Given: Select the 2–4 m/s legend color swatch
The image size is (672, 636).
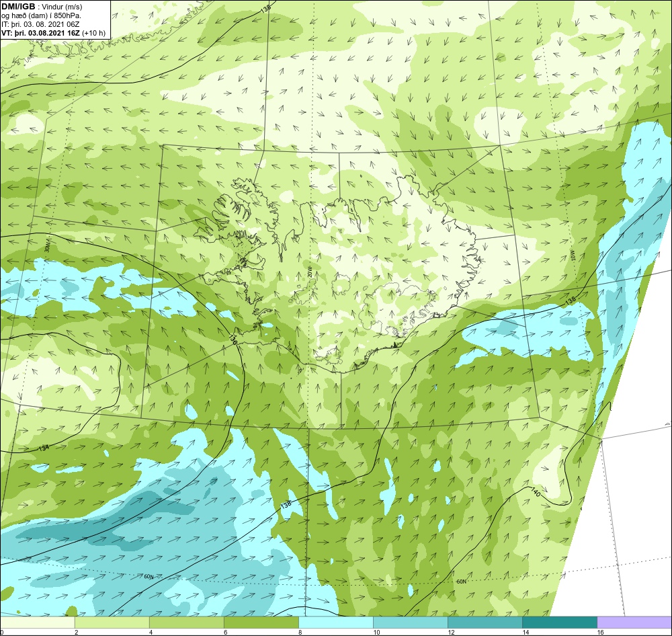Looking at the screenshot, I should coord(112,623).
